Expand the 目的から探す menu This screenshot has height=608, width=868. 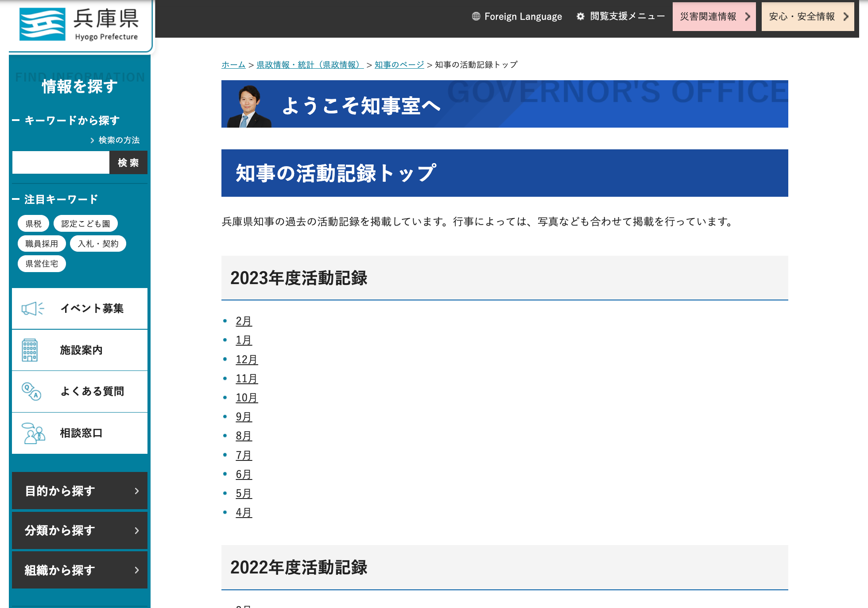[x=80, y=491]
